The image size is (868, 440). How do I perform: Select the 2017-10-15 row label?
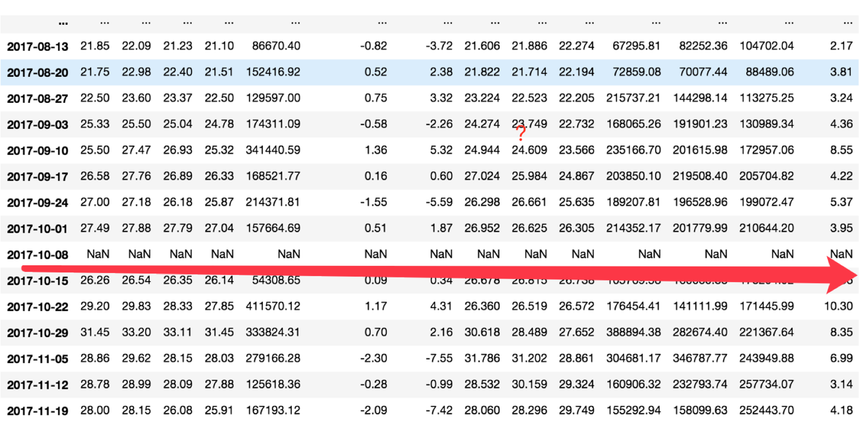[x=38, y=281]
